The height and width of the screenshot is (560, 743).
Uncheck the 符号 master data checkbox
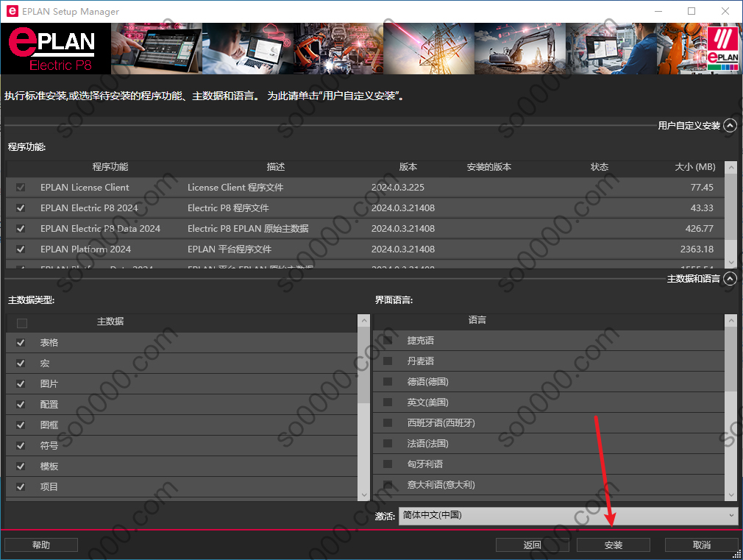[21, 446]
